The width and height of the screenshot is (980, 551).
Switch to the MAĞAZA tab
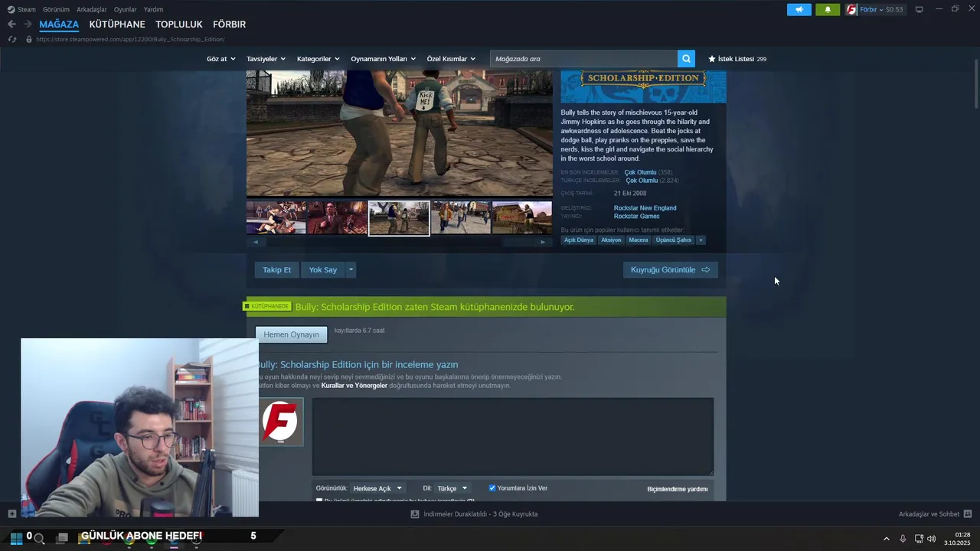[x=59, y=24]
